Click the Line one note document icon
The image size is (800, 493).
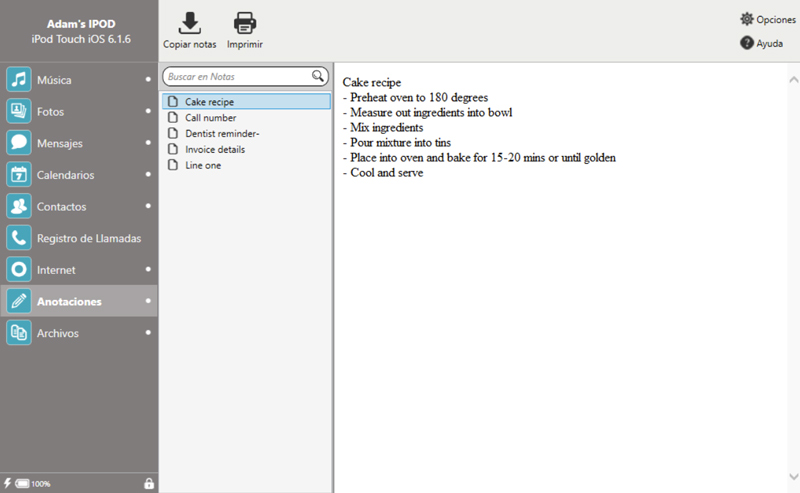coord(173,165)
